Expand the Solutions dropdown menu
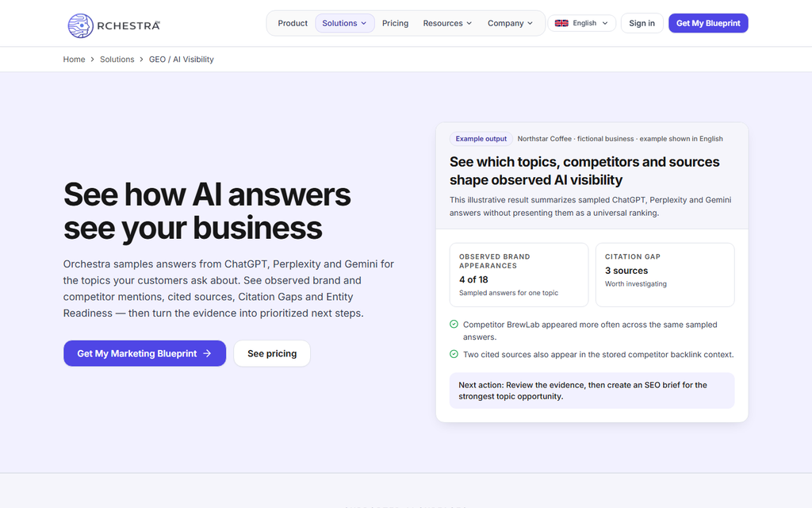The width and height of the screenshot is (812, 508). 344,23
